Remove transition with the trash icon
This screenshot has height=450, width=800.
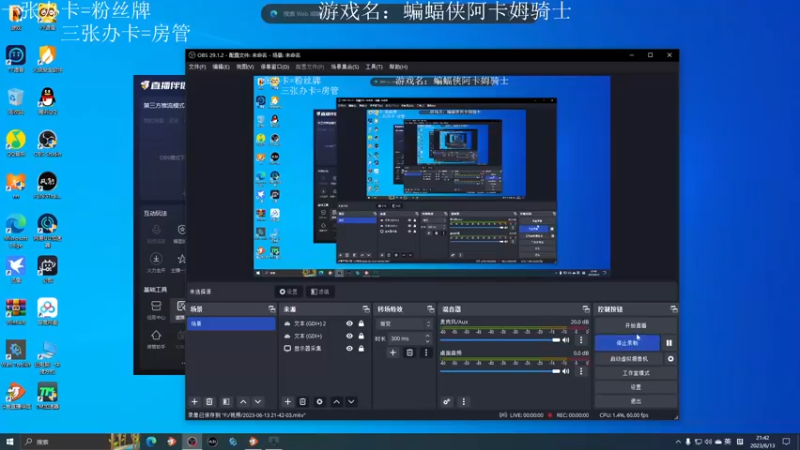409,353
